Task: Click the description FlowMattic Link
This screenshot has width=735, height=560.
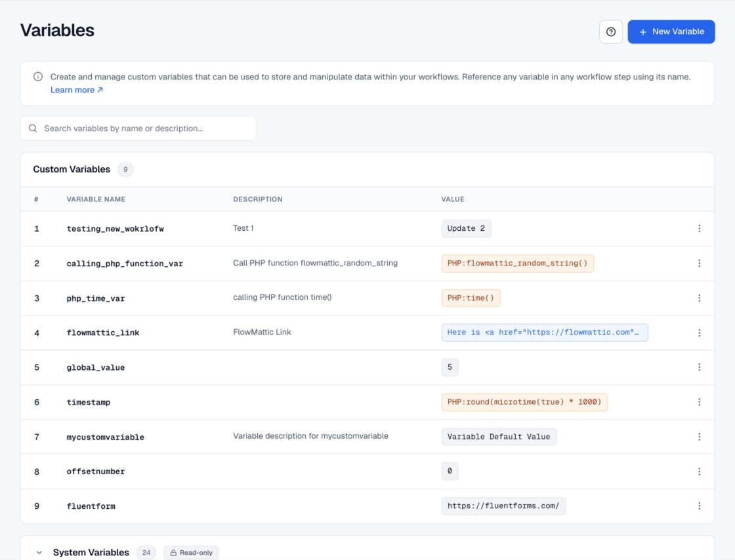Action: coord(262,332)
